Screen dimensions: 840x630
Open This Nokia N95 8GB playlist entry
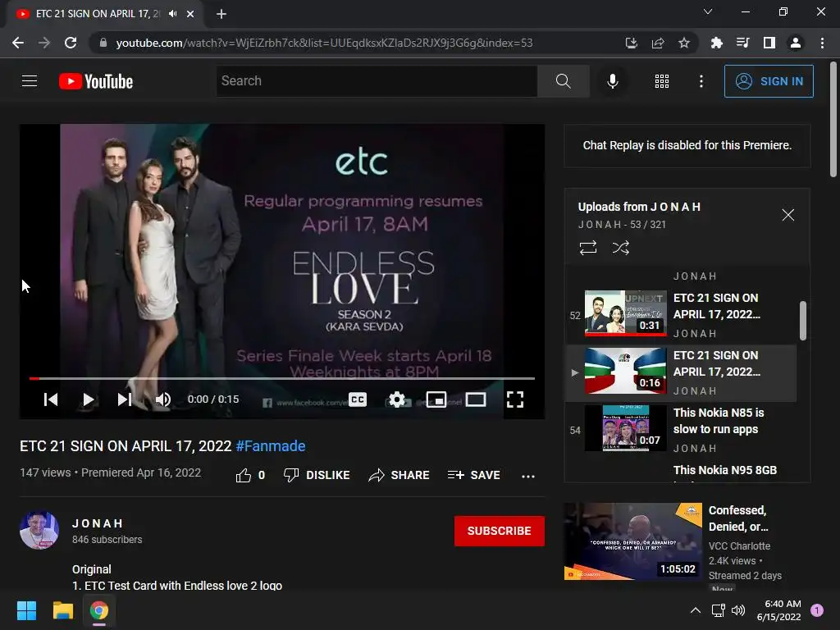[725, 470]
